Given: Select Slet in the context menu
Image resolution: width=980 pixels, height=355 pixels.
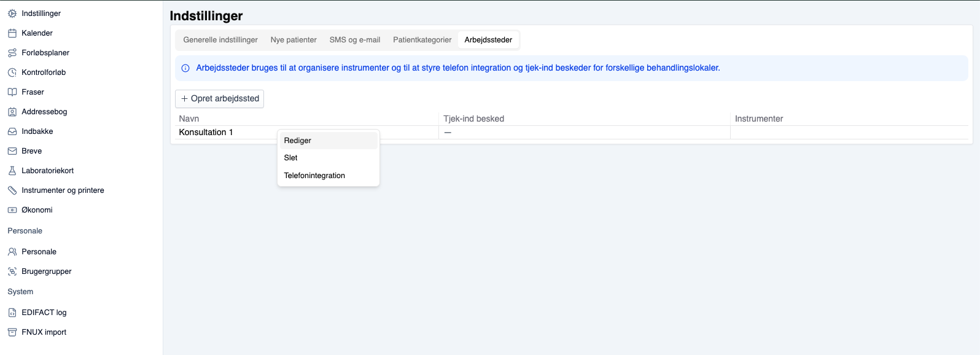Looking at the screenshot, I should coord(291,158).
